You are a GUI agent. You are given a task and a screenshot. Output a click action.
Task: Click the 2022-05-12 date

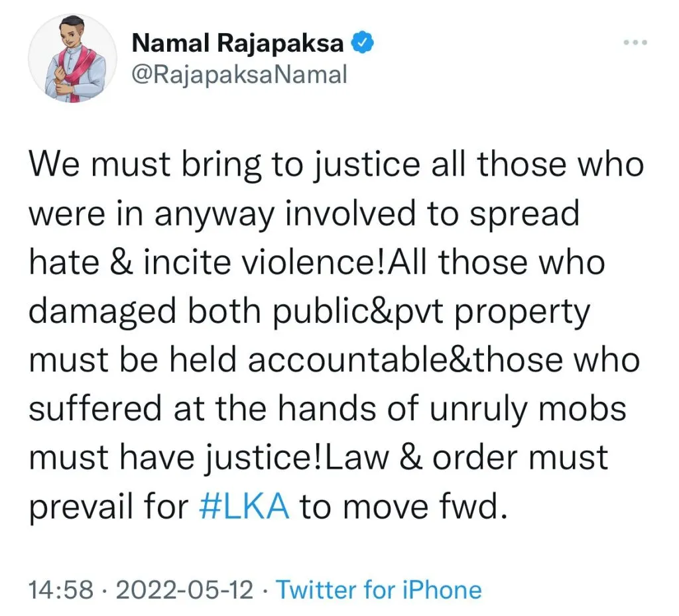pos(184,589)
